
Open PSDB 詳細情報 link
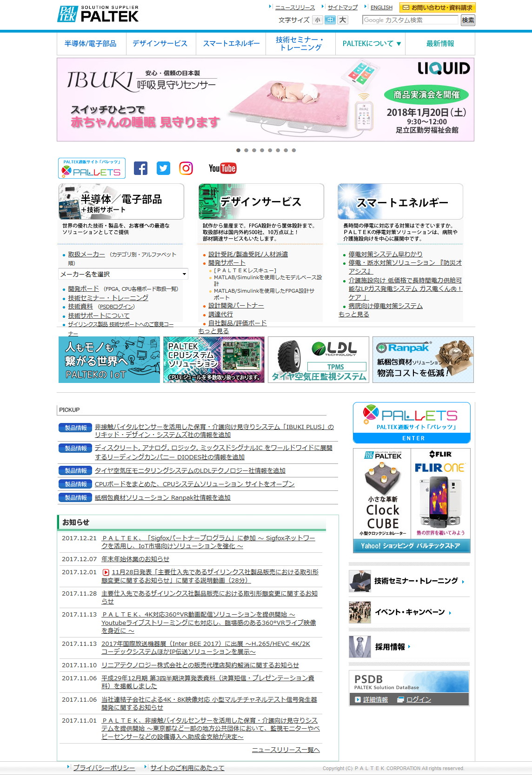(375, 699)
